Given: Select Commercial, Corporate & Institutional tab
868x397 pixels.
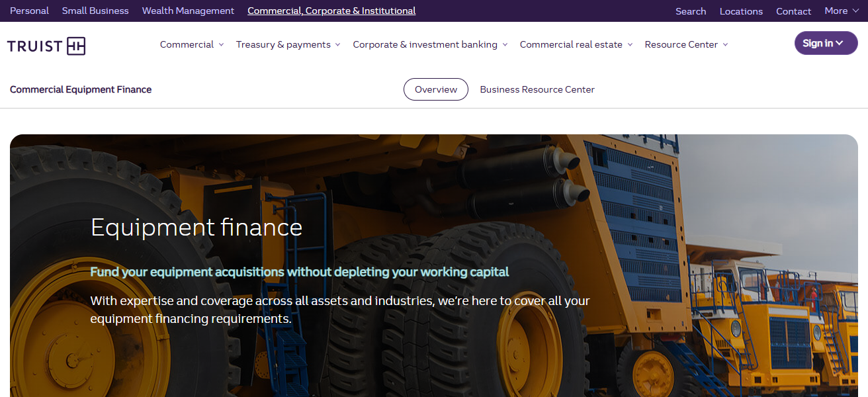Looking at the screenshot, I should pyautogui.click(x=331, y=11).
